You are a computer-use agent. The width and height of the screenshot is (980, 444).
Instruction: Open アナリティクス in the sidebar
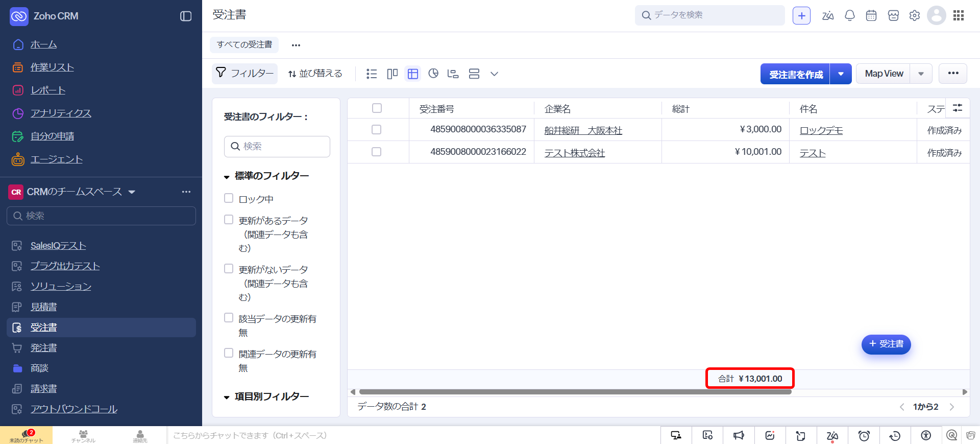point(61,113)
